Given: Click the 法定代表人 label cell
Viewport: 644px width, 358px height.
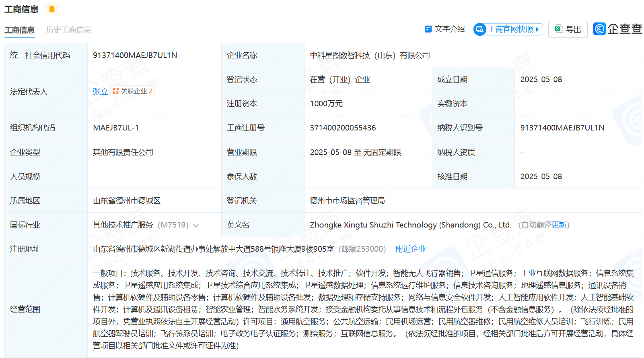Looking at the screenshot, I should (46, 91).
